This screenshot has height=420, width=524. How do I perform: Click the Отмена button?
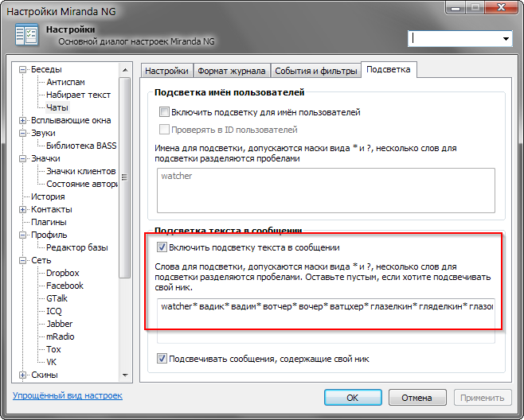point(417,398)
